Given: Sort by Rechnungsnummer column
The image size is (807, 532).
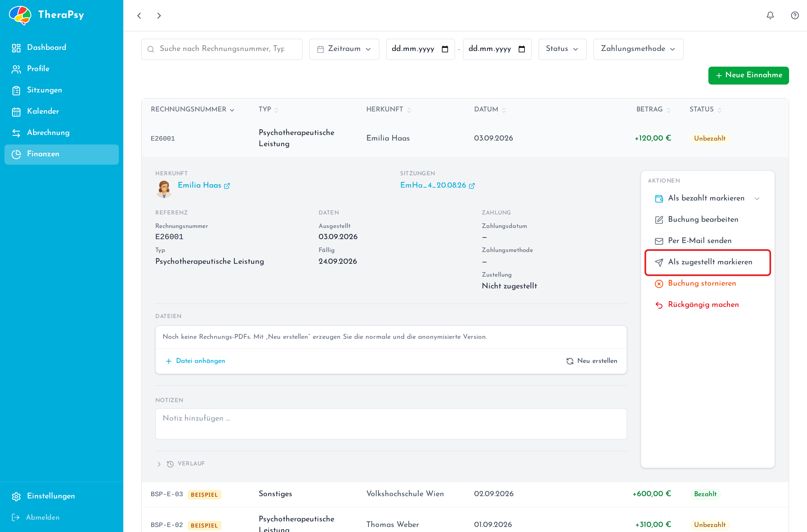Looking at the screenshot, I should point(192,109).
